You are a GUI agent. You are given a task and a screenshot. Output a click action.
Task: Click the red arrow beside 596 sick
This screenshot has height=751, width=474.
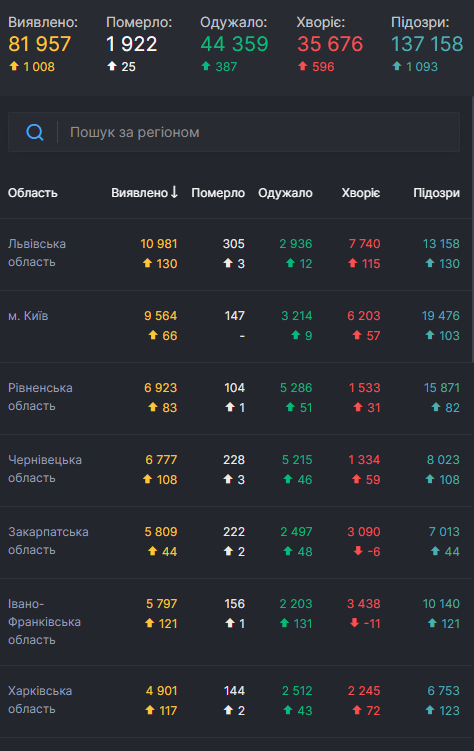[303, 66]
